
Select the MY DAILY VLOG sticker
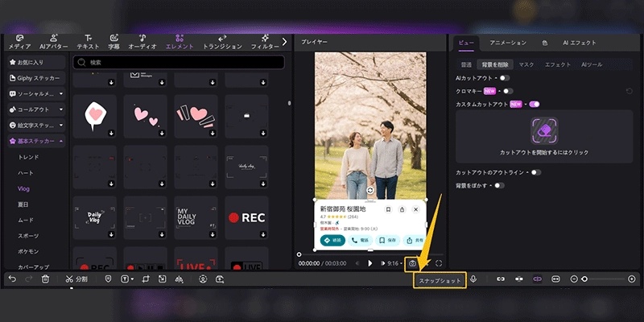pos(196,217)
